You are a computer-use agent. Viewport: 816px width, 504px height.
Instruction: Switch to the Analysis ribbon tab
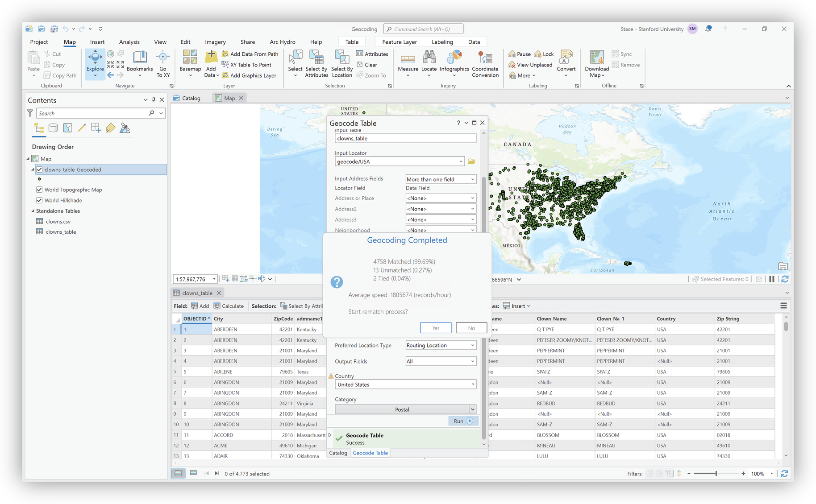(x=129, y=42)
